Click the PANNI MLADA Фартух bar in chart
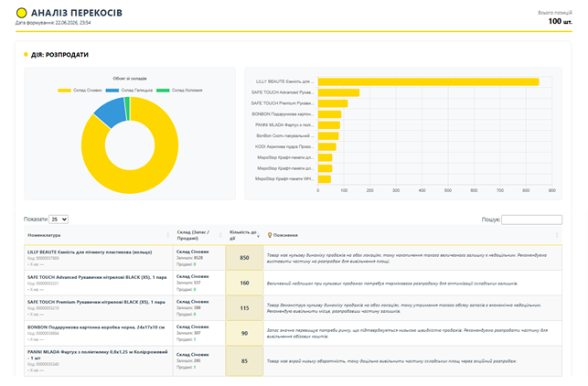The height and width of the screenshot is (386, 588). [x=329, y=125]
